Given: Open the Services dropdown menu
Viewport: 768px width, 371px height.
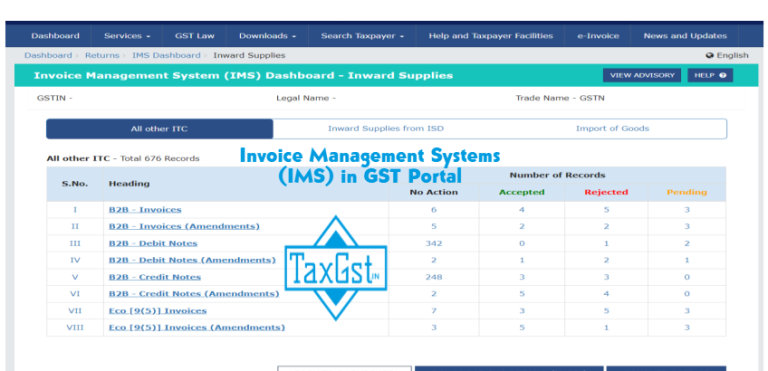Looking at the screenshot, I should (127, 36).
